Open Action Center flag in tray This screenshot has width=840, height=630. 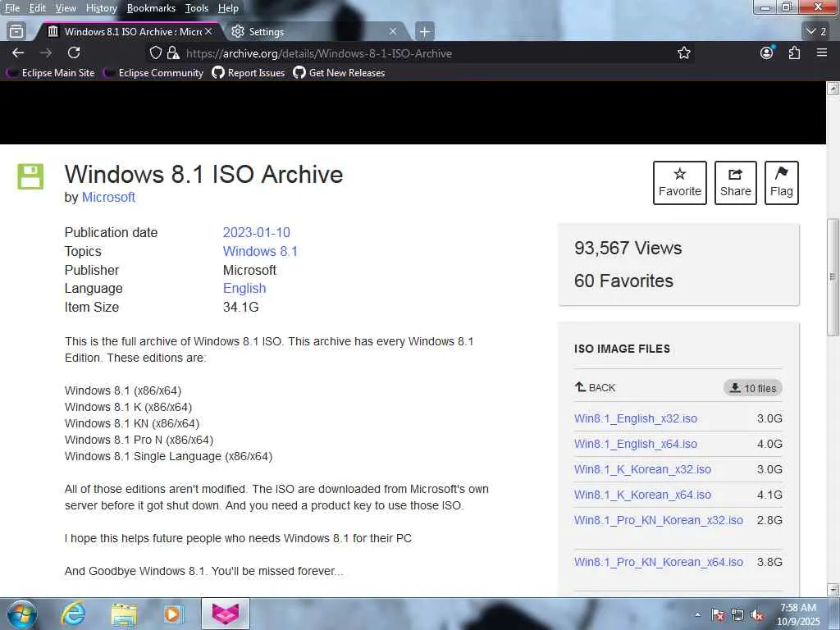pos(718,615)
